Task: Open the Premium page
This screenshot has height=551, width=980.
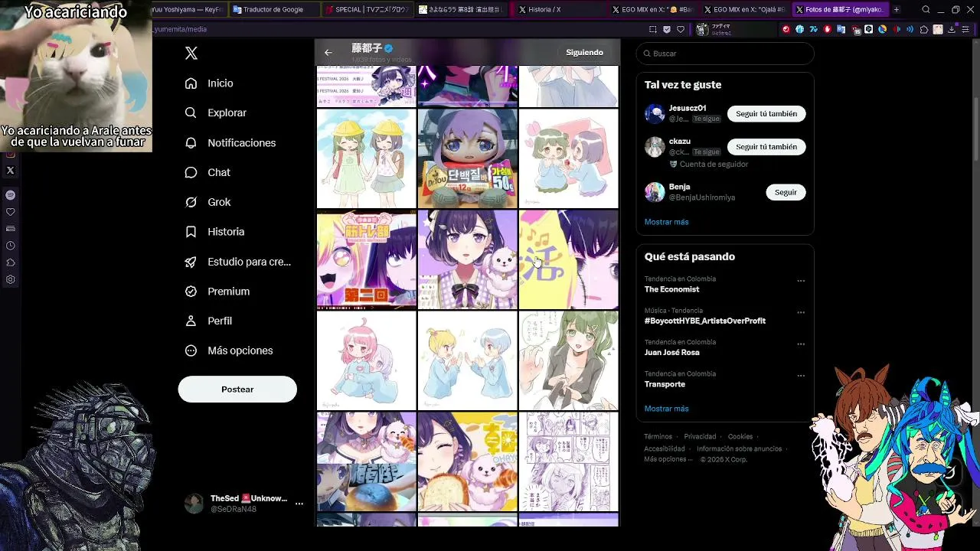Action: [217, 292]
